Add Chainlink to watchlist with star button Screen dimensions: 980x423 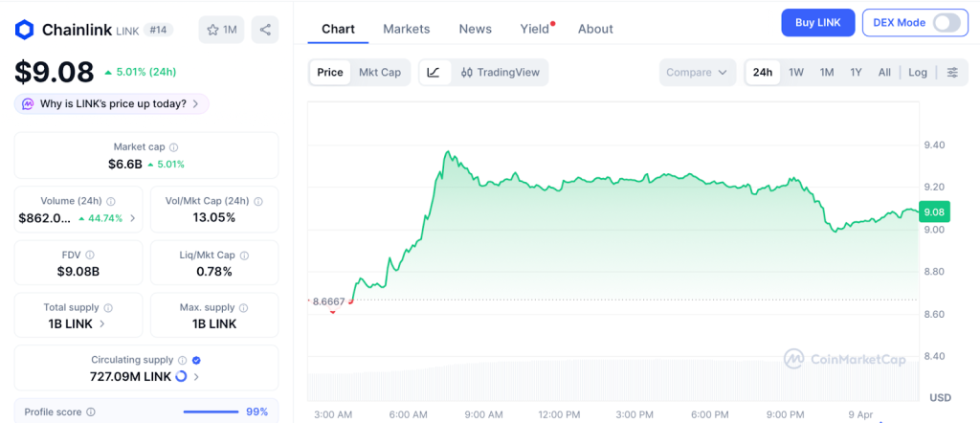click(221, 30)
